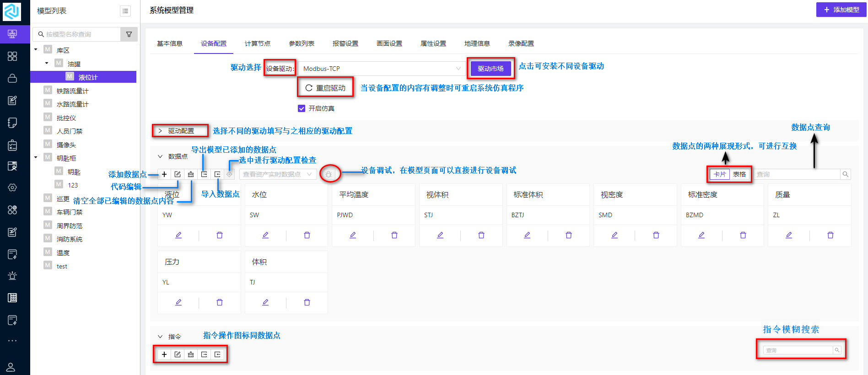The image size is (868, 375).
Task: Edit the 视密度 data point card
Action: pyautogui.click(x=615, y=235)
